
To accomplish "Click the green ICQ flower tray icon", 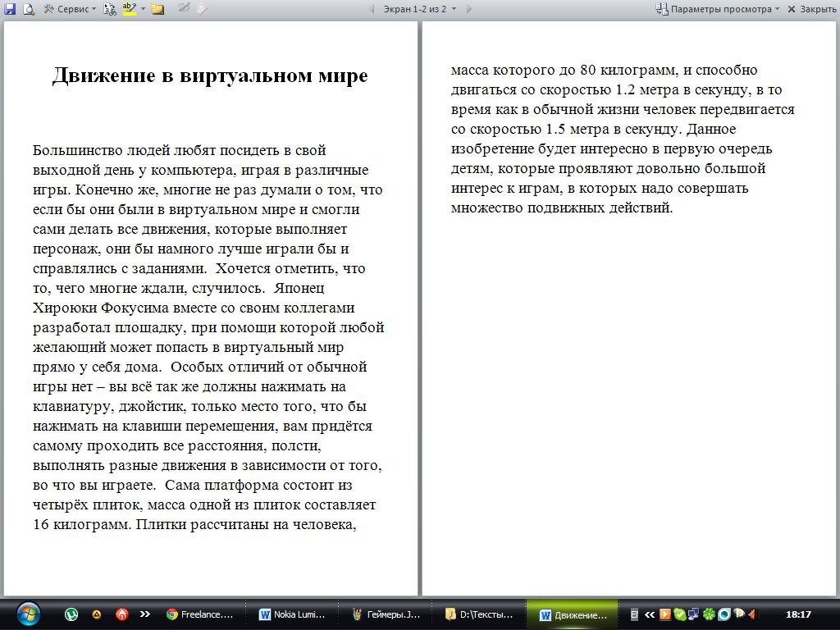I will [709, 614].
